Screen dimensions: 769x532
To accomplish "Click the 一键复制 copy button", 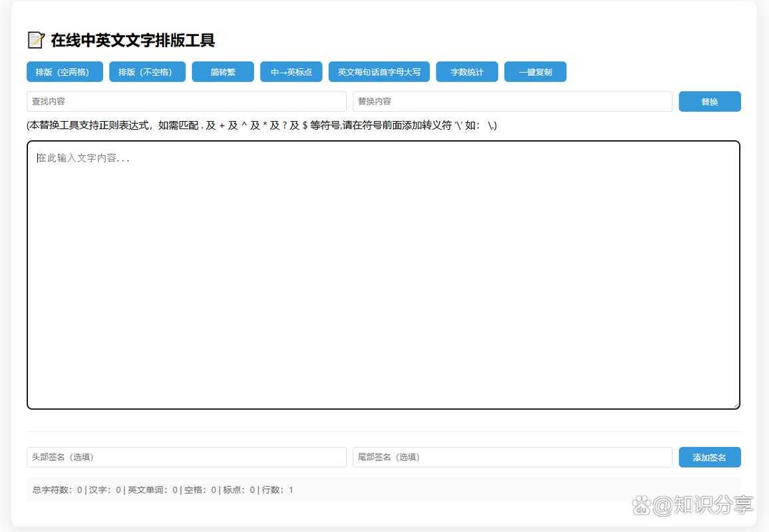I will pyautogui.click(x=536, y=72).
